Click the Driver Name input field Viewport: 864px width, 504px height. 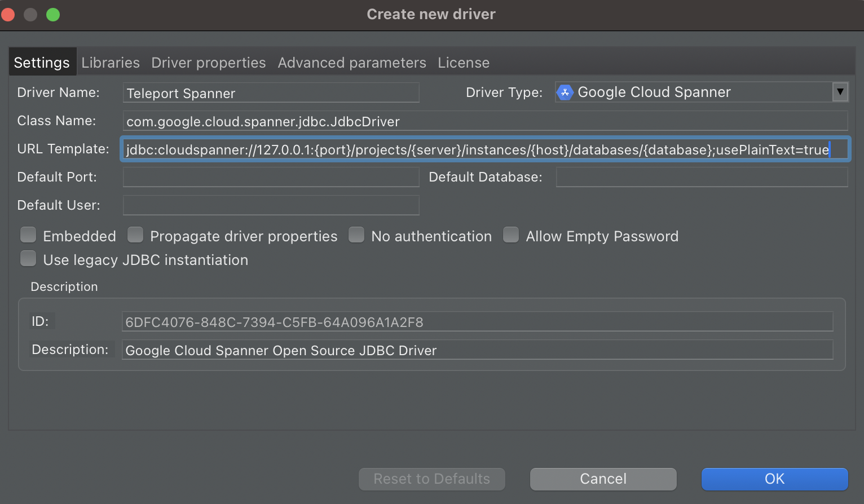pos(271,93)
